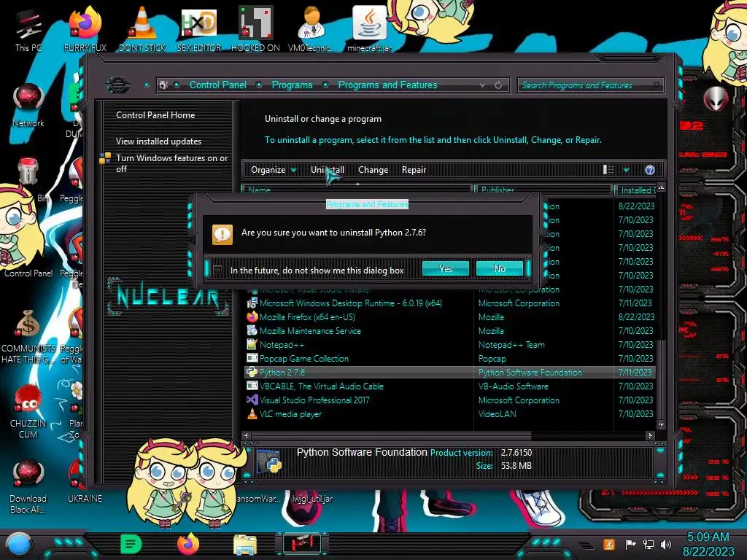Open the Organize dropdown menu
The image size is (747, 560).
point(274,170)
